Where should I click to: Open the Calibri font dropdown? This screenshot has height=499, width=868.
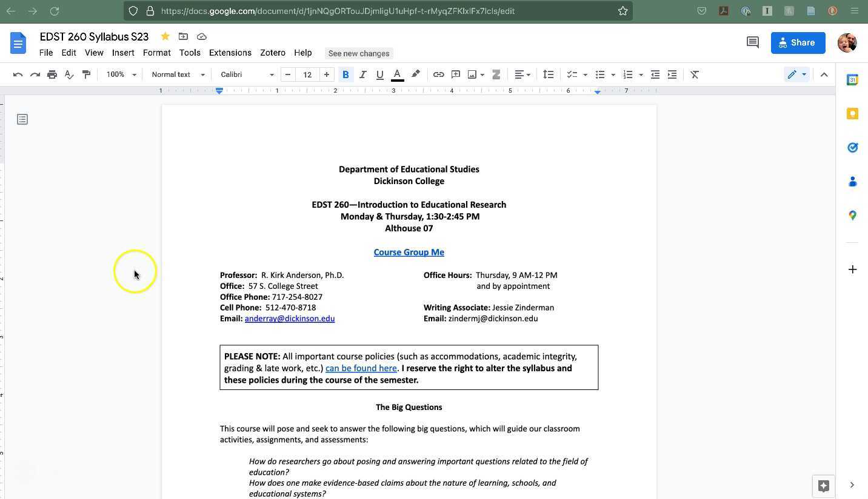coord(245,74)
